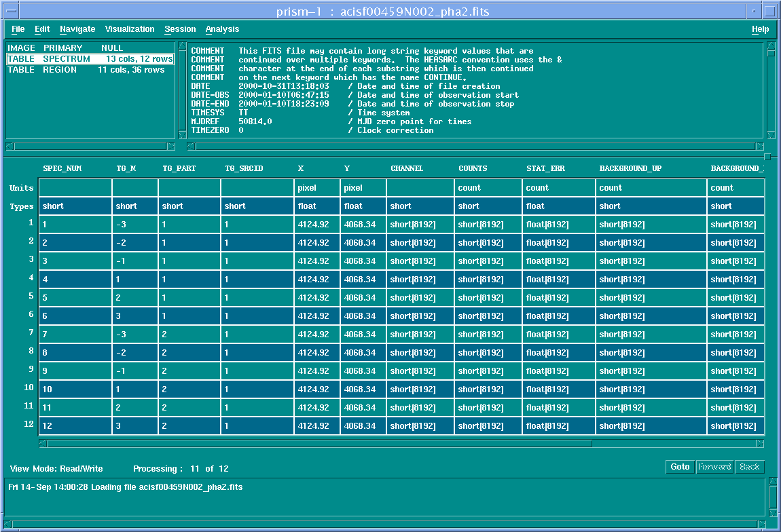Open the Edit menu
Viewport: 781px width, 532px height.
point(42,29)
